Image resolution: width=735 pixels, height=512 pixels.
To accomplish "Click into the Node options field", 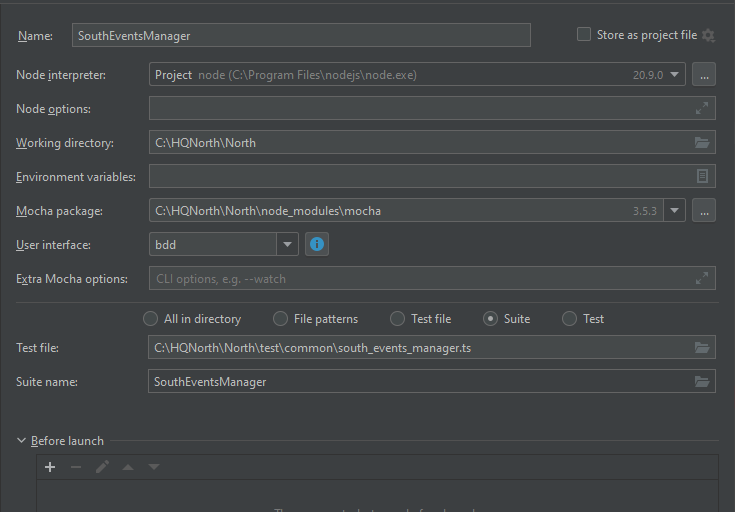I will pyautogui.click(x=432, y=108).
